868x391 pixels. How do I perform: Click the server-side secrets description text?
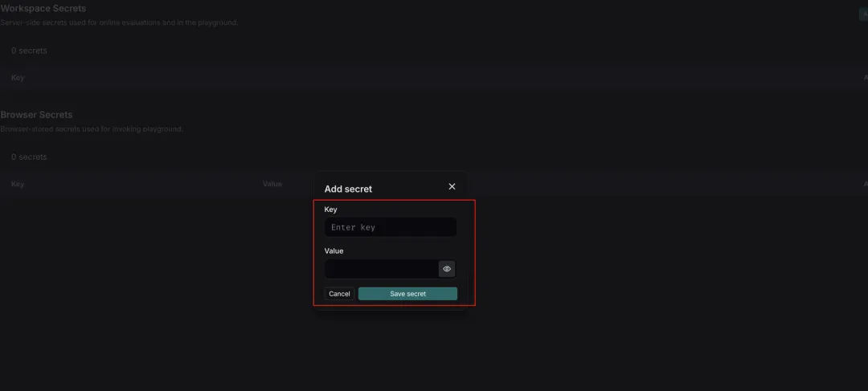pos(119,22)
